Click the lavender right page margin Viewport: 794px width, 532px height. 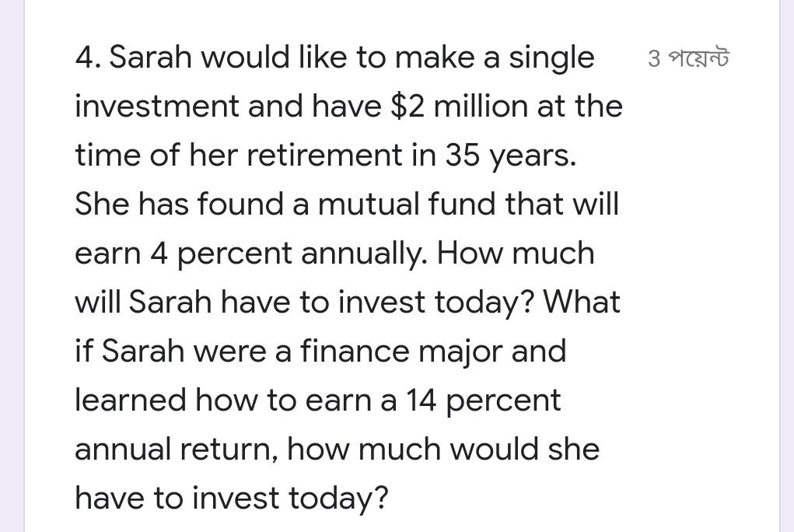[x=787, y=266]
